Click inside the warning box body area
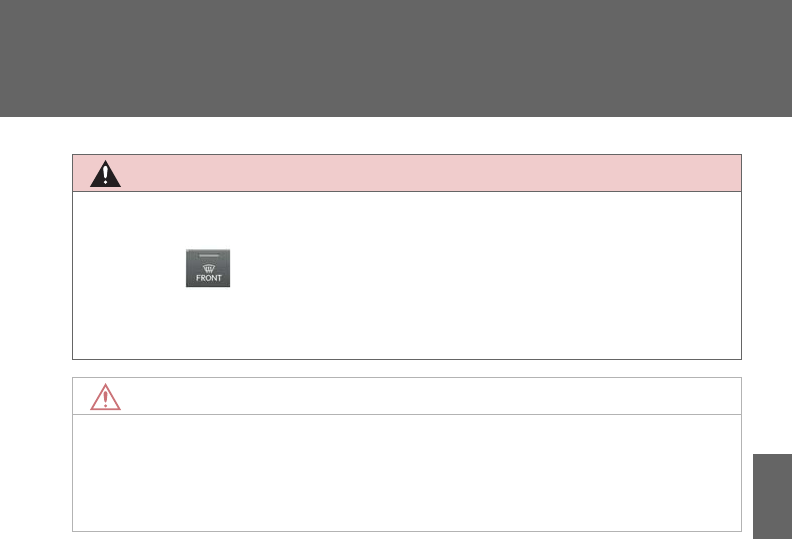This screenshot has width=792, height=539. pyautogui.click(x=407, y=275)
